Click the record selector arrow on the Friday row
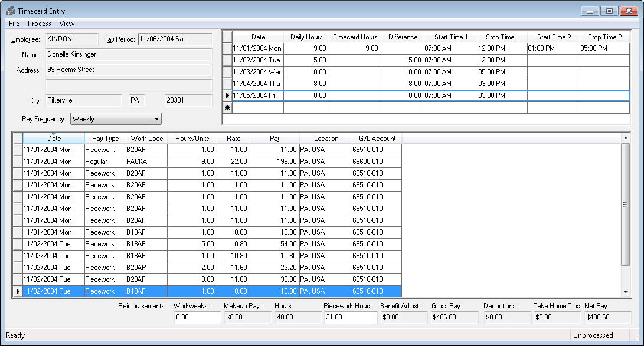The width and height of the screenshot is (644, 346). 227,95
